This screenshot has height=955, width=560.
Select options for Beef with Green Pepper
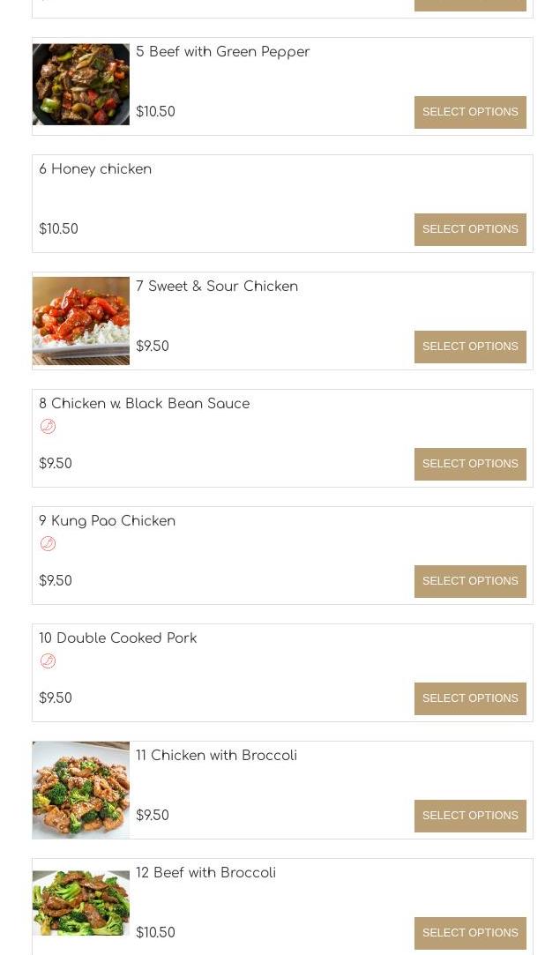point(470,112)
